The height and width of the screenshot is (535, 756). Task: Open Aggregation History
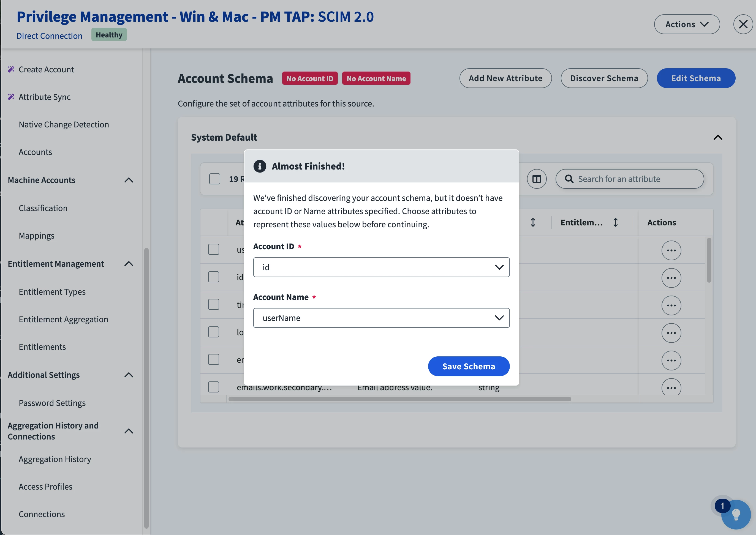55,459
